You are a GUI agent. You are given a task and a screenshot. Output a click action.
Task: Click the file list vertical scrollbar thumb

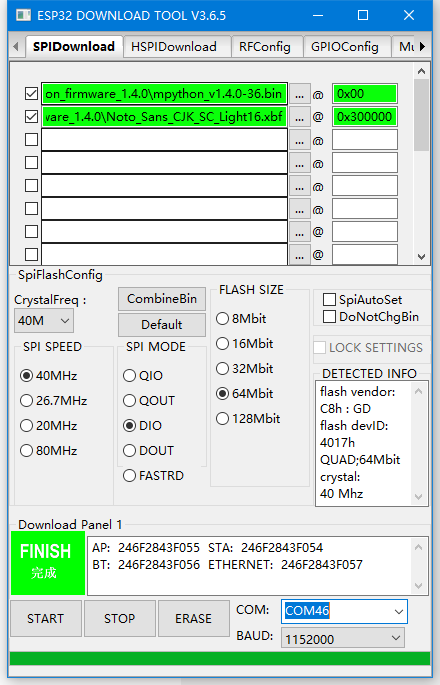(421, 114)
